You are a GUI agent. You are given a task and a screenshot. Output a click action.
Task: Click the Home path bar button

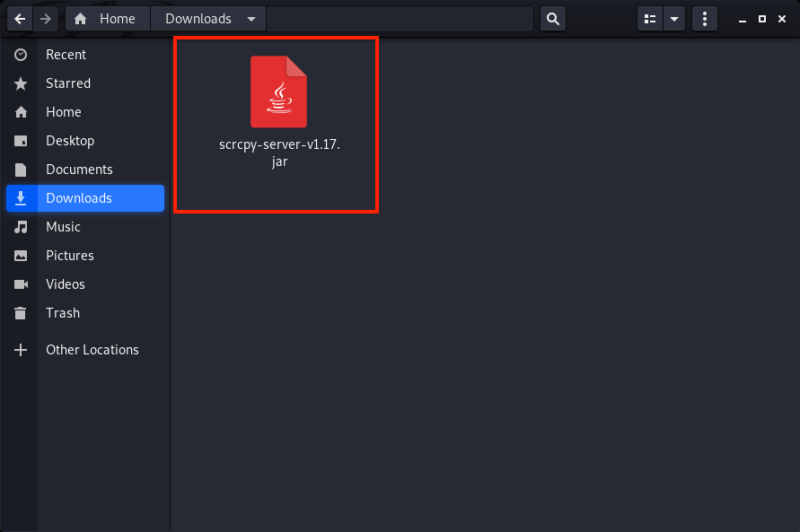(x=108, y=19)
